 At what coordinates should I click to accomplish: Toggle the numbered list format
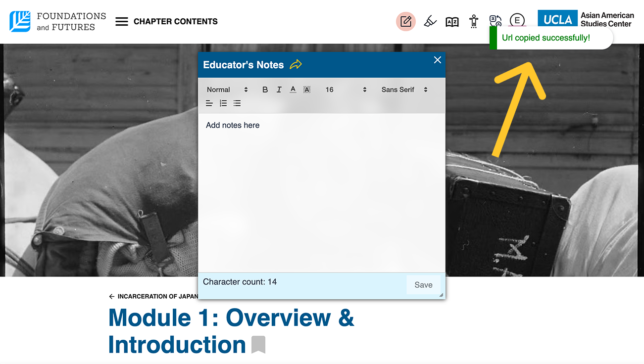[x=223, y=103]
